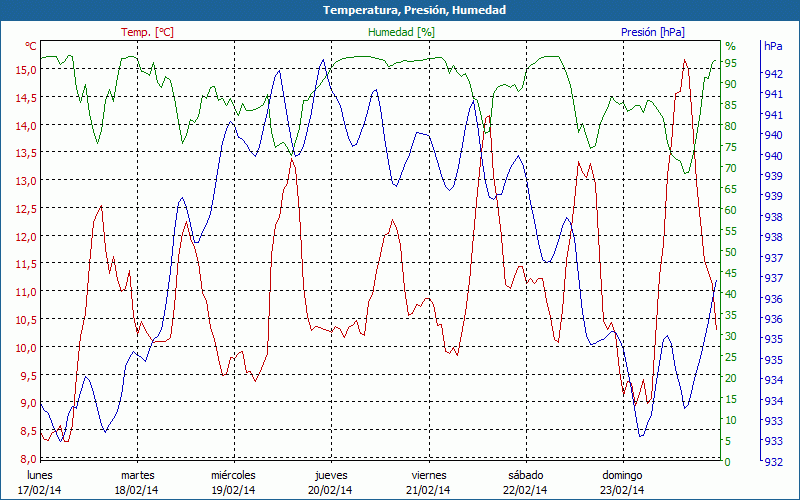Click the '95' humidity axis tick
Screen dimensions: 800x500
(731, 63)
